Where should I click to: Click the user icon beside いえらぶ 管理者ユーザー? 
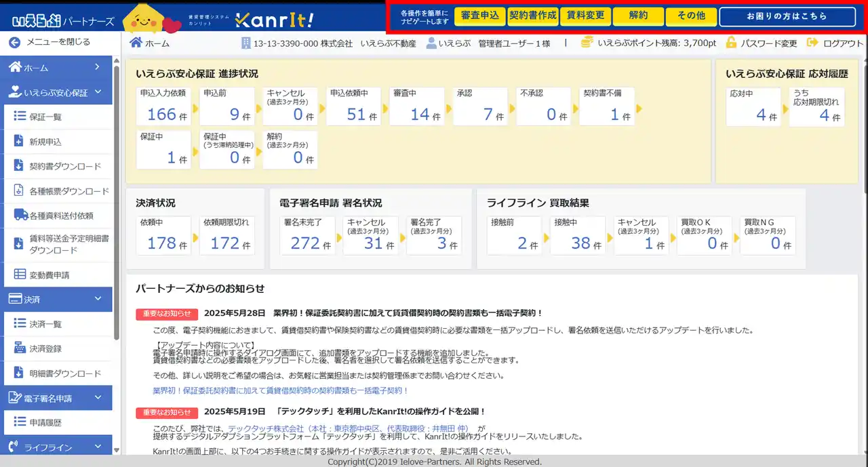(431, 43)
